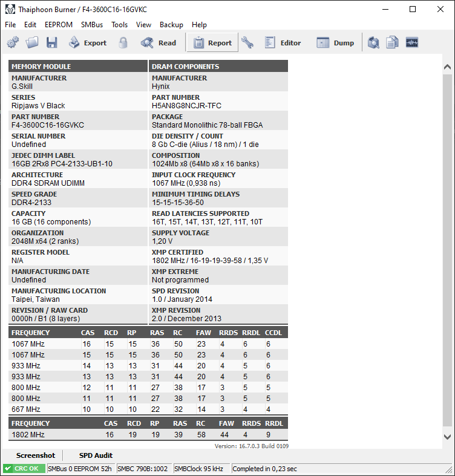The image size is (455, 476).
Task: Click the Read magnifier icon
Action: (147, 42)
